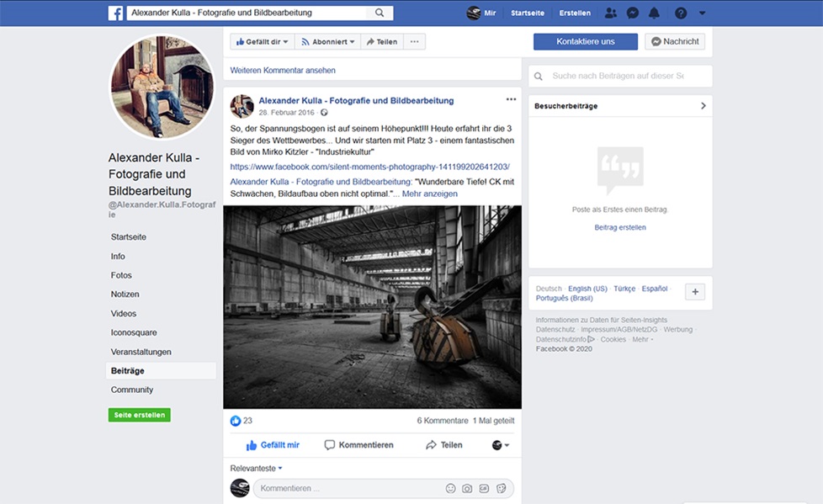Click the friend requests icon

pos(611,13)
